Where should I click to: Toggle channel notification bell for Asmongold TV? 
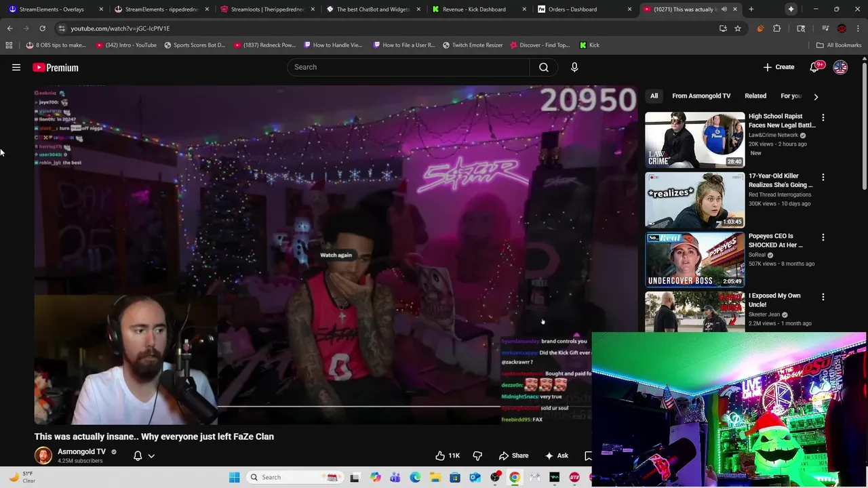(138, 456)
